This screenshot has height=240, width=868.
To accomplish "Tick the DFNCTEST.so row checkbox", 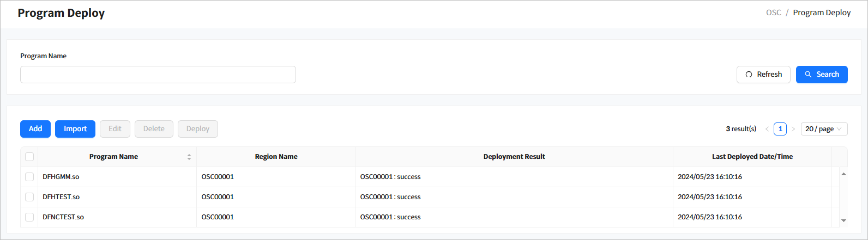I will [x=29, y=217].
